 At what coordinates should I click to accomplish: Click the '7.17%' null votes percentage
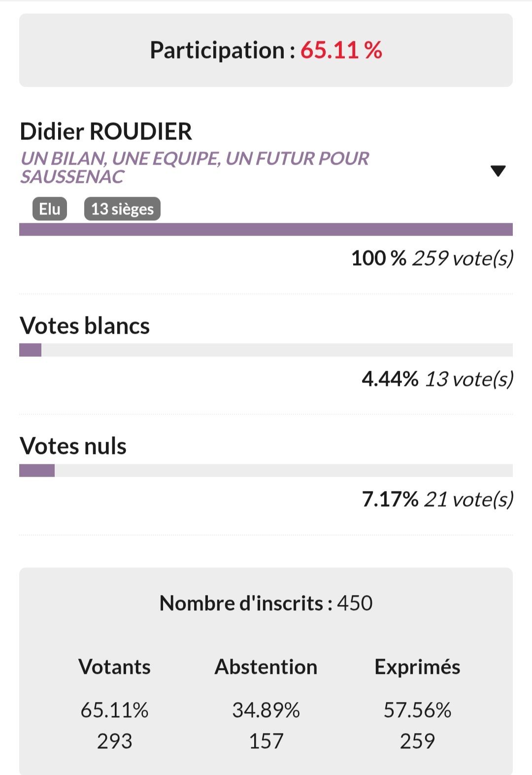click(390, 499)
